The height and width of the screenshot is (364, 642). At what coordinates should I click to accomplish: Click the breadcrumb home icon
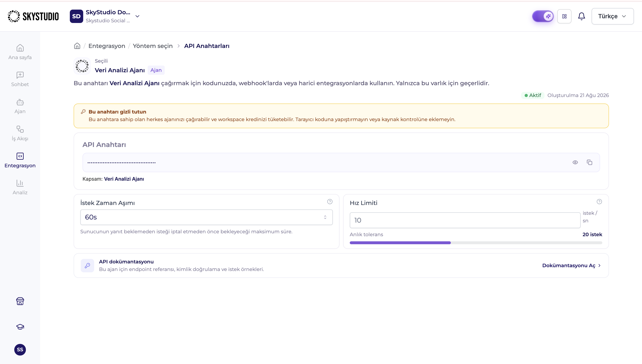pos(77,46)
